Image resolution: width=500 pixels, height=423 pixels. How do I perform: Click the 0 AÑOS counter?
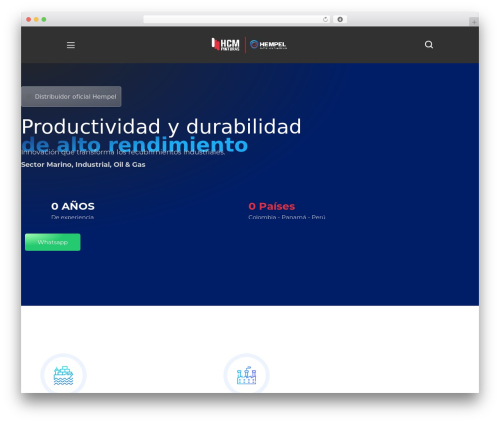point(73,206)
